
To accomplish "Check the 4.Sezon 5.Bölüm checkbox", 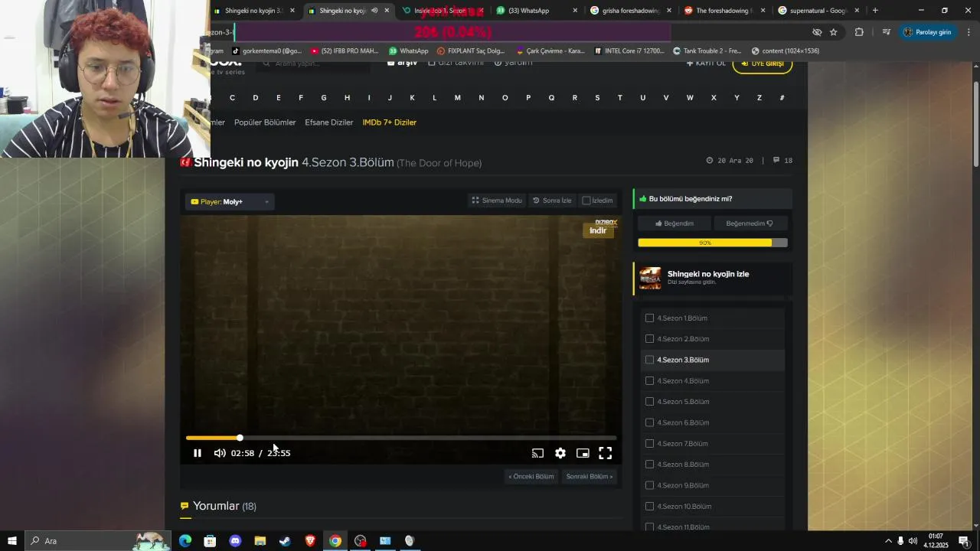I will (x=649, y=402).
